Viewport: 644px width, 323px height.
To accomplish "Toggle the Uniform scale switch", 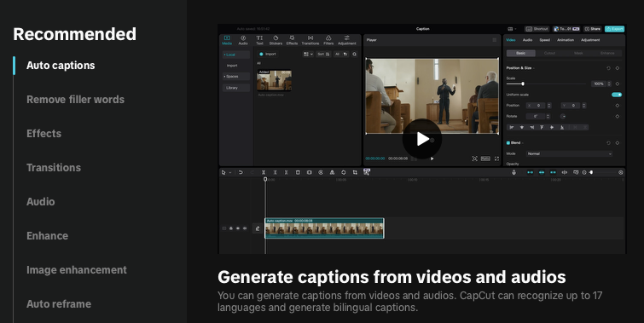I will tap(617, 95).
